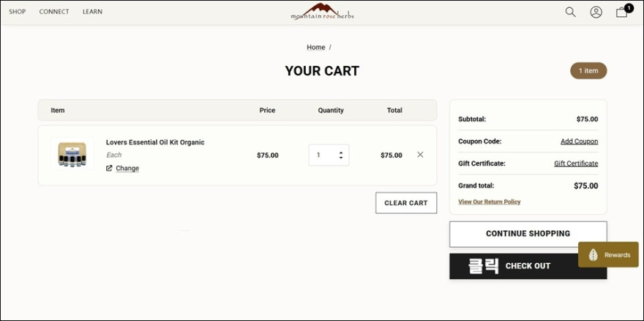Click the Change link for the item
Image resolution: width=644 pixels, height=321 pixels.
[x=127, y=169]
